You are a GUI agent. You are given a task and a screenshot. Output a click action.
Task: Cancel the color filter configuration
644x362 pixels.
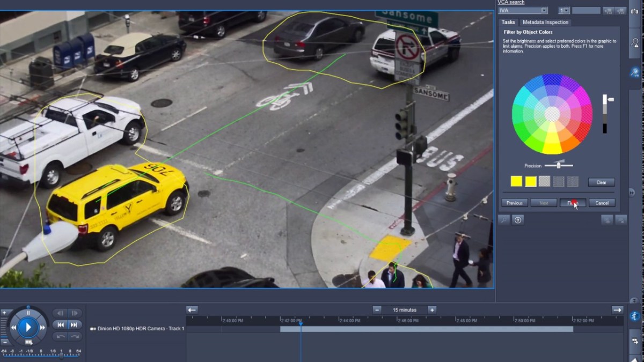pos(602,203)
